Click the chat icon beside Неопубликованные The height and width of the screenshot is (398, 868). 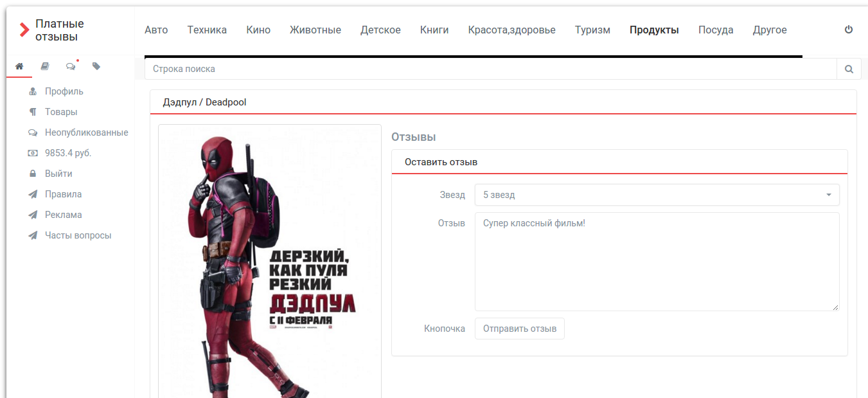click(33, 132)
